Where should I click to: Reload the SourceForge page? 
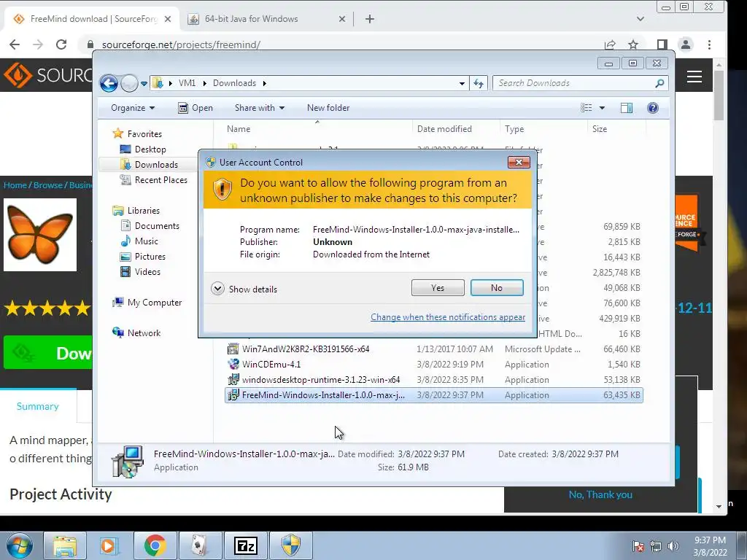61,44
